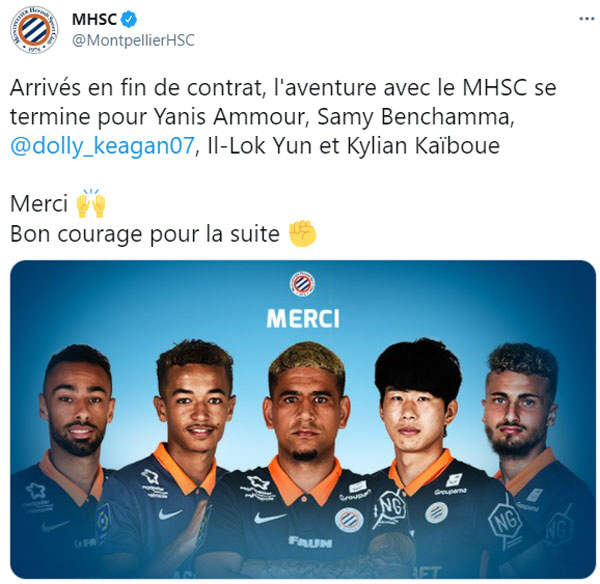Open the MHSC profile avatar
Image resolution: width=600 pixels, height=584 pixels.
pos(34,30)
